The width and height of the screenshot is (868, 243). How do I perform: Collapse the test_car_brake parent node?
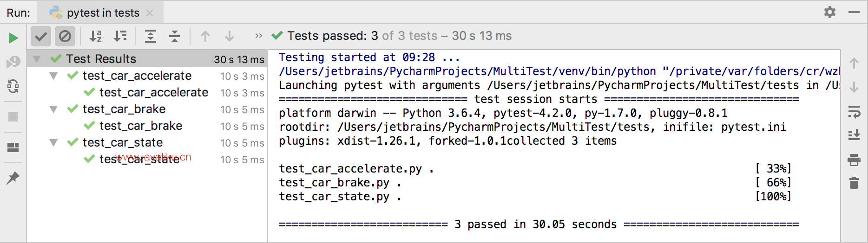coord(53,109)
